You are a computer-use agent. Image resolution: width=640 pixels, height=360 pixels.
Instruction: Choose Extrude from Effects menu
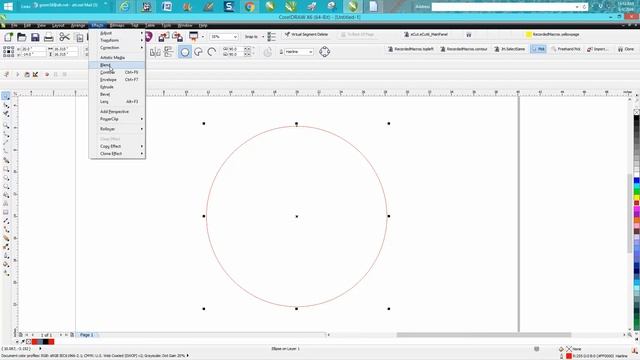point(117,87)
